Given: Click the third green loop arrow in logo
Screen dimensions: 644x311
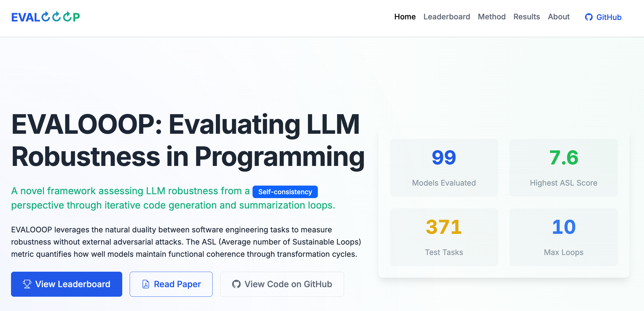Looking at the screenshot, I should [x=67, y=17].
